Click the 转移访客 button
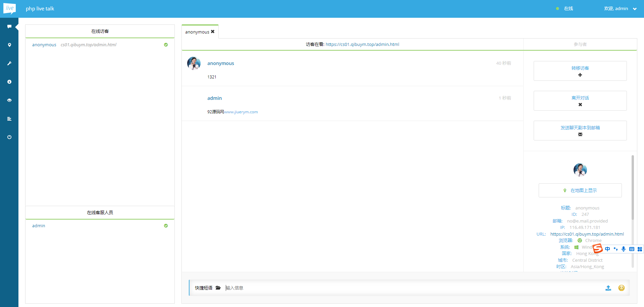Screen dimensions: 644x307 [x=580, y=71]
